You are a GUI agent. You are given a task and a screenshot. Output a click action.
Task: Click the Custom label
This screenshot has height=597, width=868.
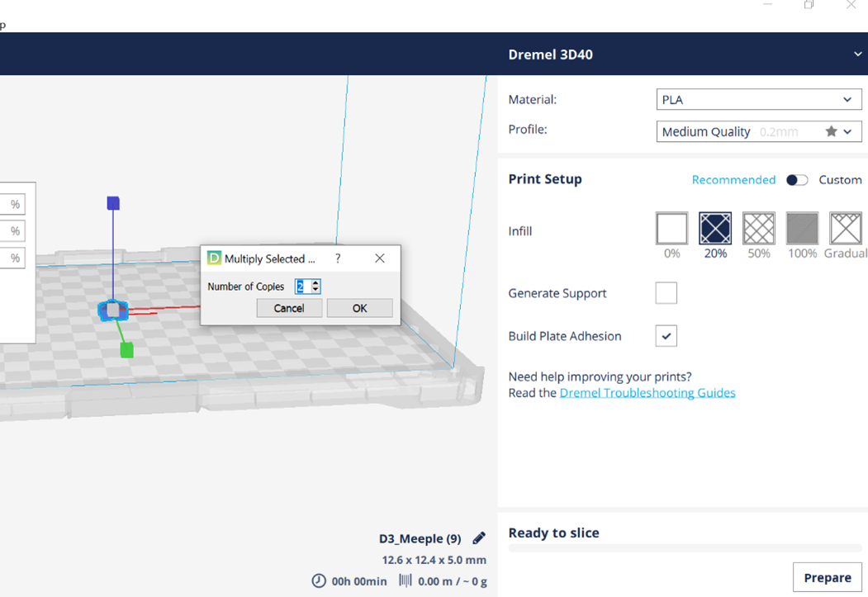click(x=840, y=180)
